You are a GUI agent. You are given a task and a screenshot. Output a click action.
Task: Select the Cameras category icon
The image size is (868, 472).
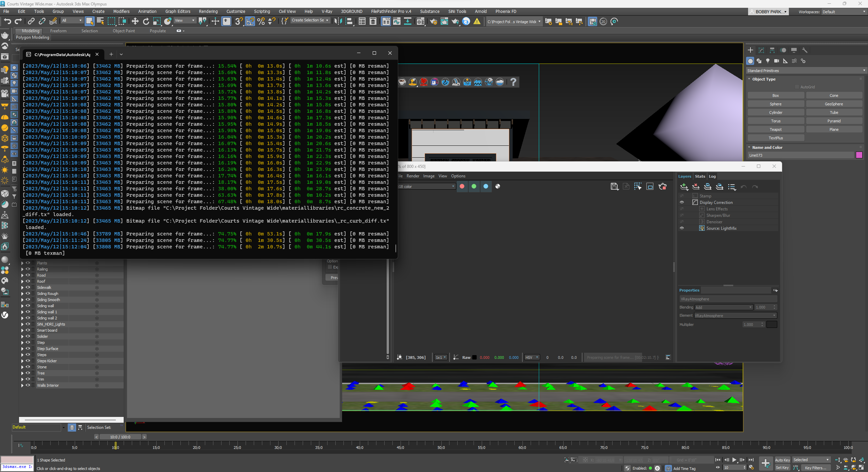[x=777, y=61]
